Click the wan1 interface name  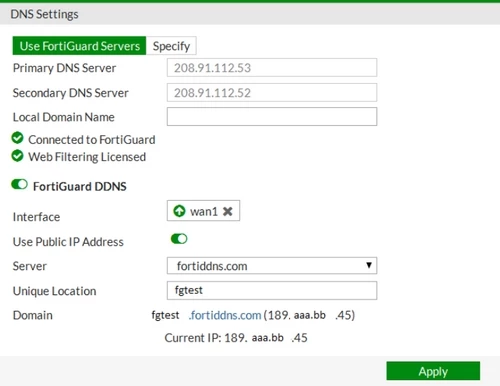click(x=204, y=211)
